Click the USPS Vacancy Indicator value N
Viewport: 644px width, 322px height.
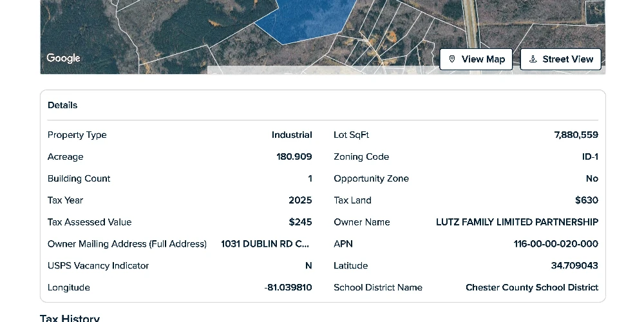click(308, 265)
